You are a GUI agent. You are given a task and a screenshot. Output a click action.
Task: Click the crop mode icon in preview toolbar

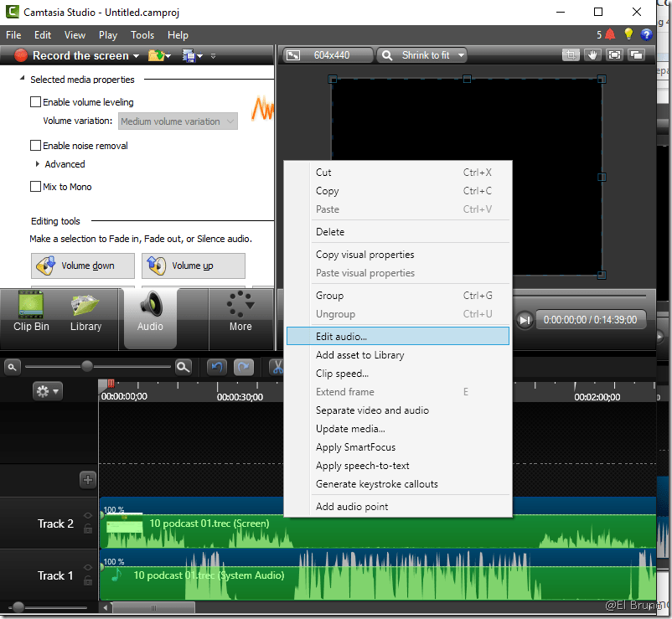pos(571,55)
